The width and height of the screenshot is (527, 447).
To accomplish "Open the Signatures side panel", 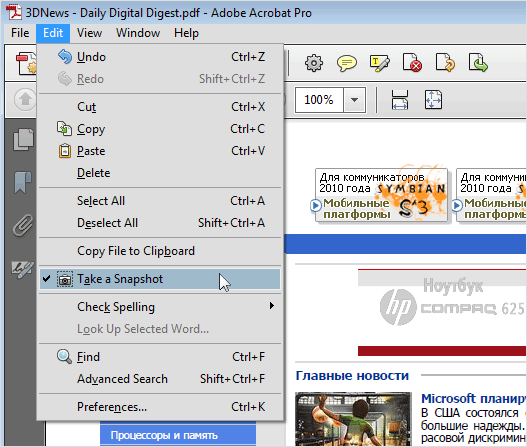I will click(23, 269).
